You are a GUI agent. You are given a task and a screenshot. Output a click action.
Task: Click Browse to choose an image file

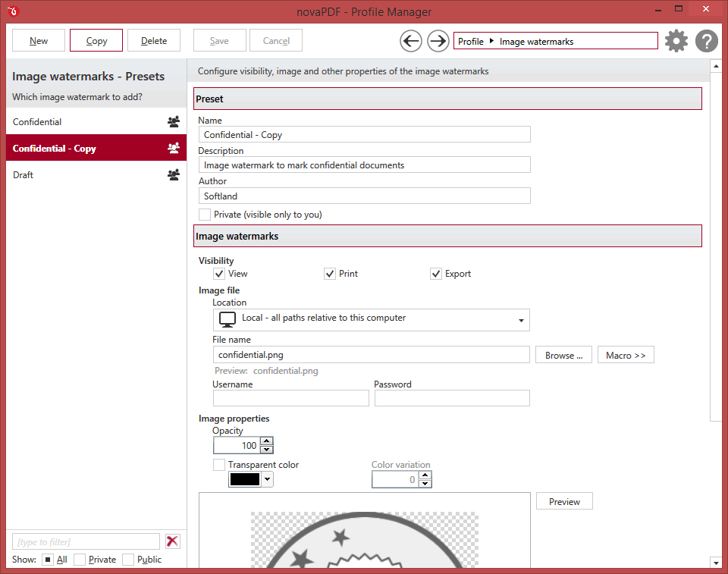click(563, 356)
